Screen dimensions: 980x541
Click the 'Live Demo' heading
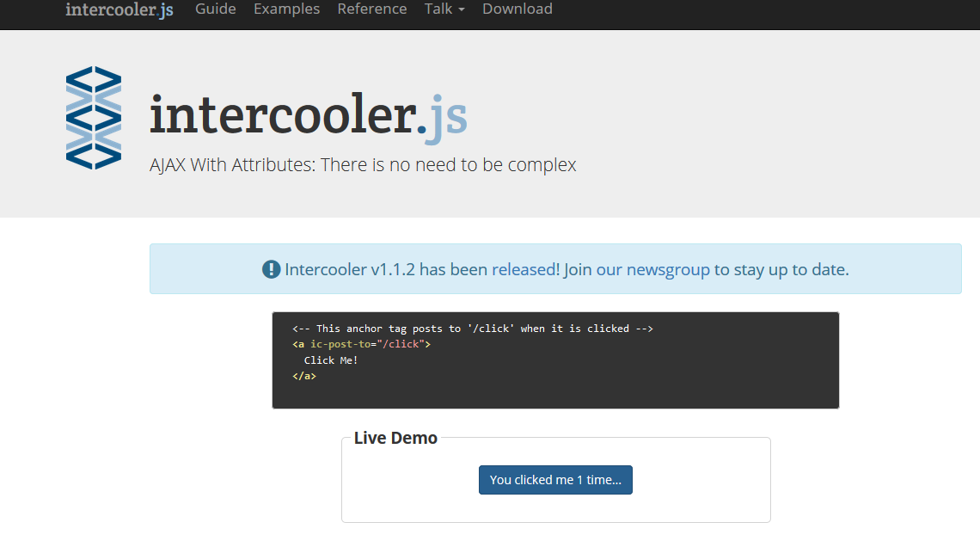(395, 438)
